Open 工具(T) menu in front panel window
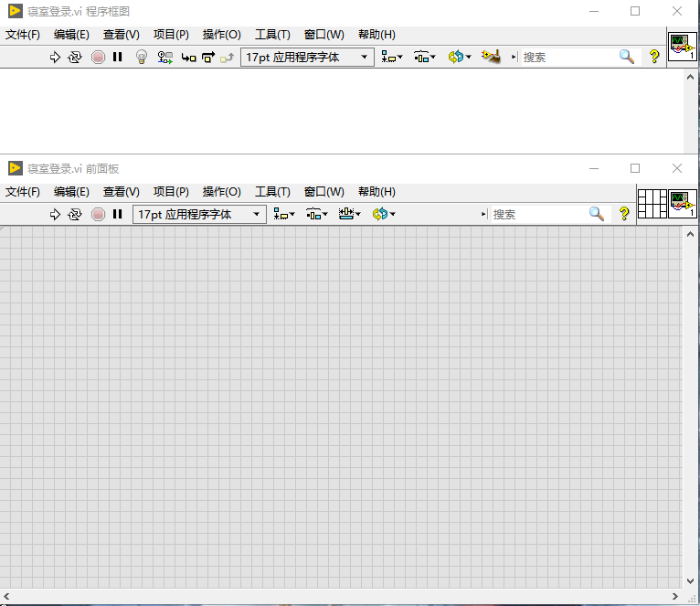Image resolution: width=700 pixels, height=606 pixels. click(x=272, y=192)
